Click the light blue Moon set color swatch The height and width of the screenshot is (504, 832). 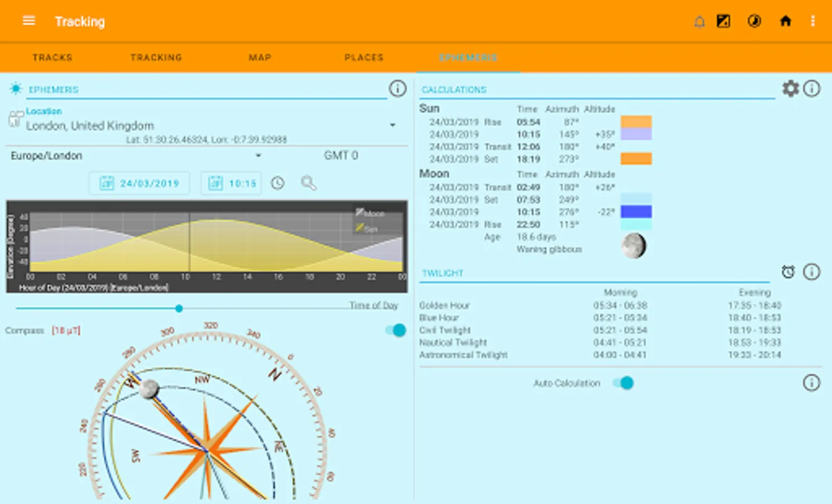(x=636, y=199)
